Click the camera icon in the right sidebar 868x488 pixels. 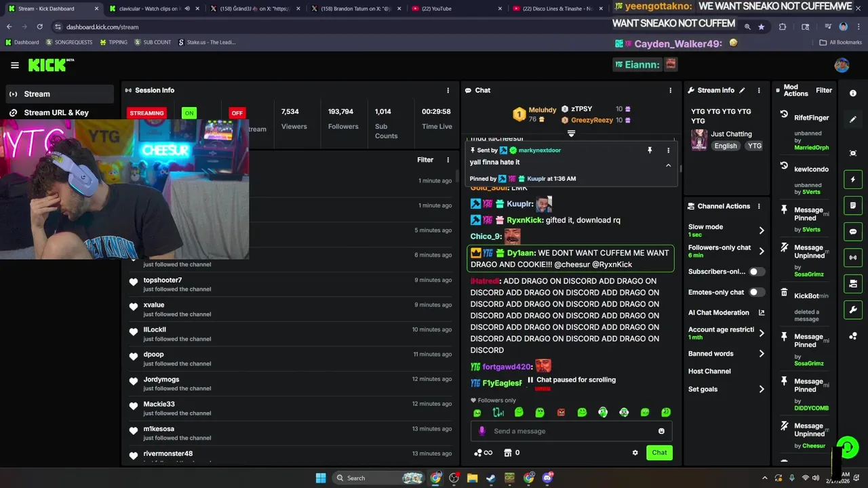[853, 283]
